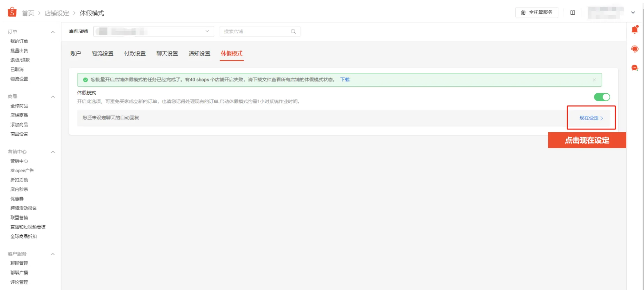Screen dimensions: 644x290
Task: Turn off the 休假模式 toggle switch
Action: (x=602, y=97)
